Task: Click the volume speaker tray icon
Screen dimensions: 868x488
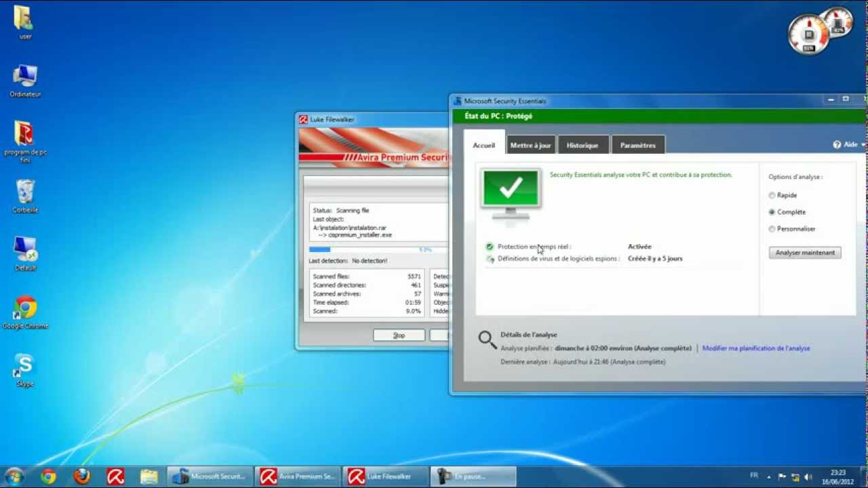Action: pos(808,476)
